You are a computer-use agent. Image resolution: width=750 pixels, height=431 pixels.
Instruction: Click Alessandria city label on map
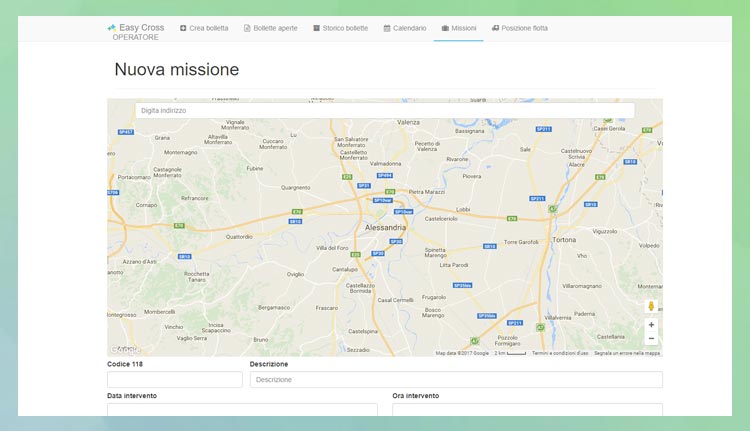pos(386,228)
